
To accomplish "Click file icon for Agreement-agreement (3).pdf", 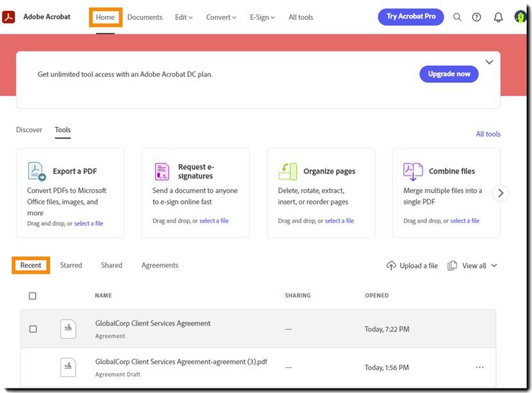I will click(68, 367).
